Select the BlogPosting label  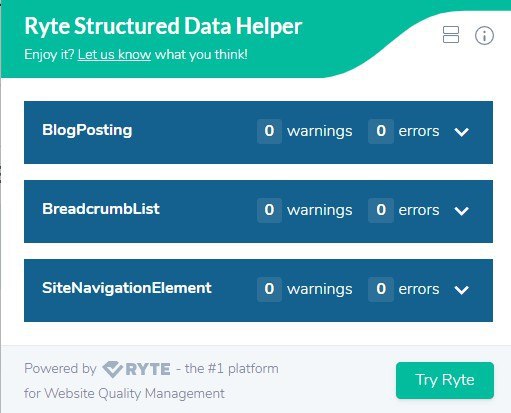pyautogui.click(x=87, y=130)
